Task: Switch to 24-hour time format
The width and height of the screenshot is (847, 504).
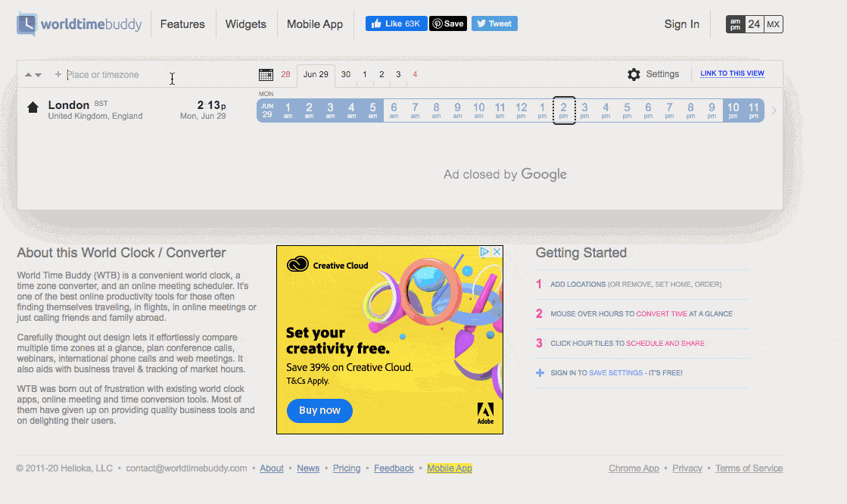Action: (754, 24)
